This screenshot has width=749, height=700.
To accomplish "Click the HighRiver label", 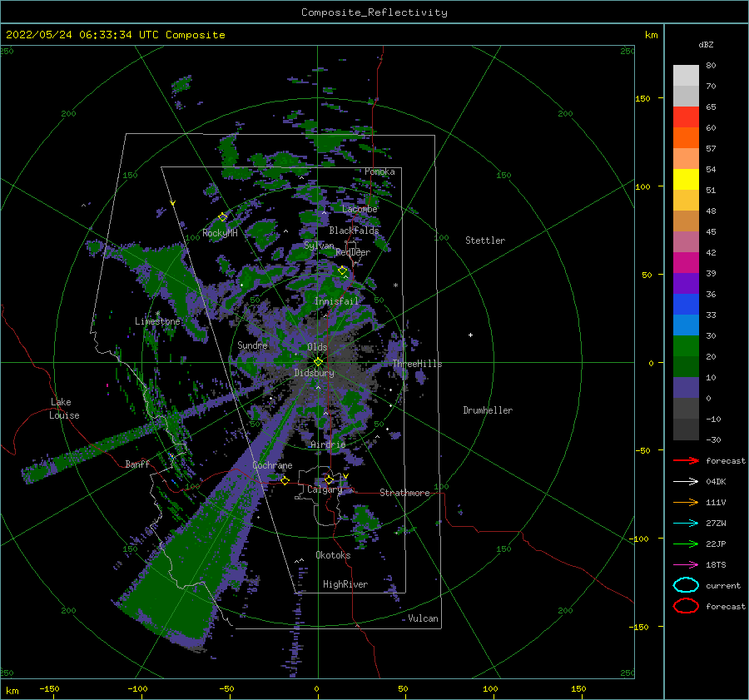I will click(345, 584).
